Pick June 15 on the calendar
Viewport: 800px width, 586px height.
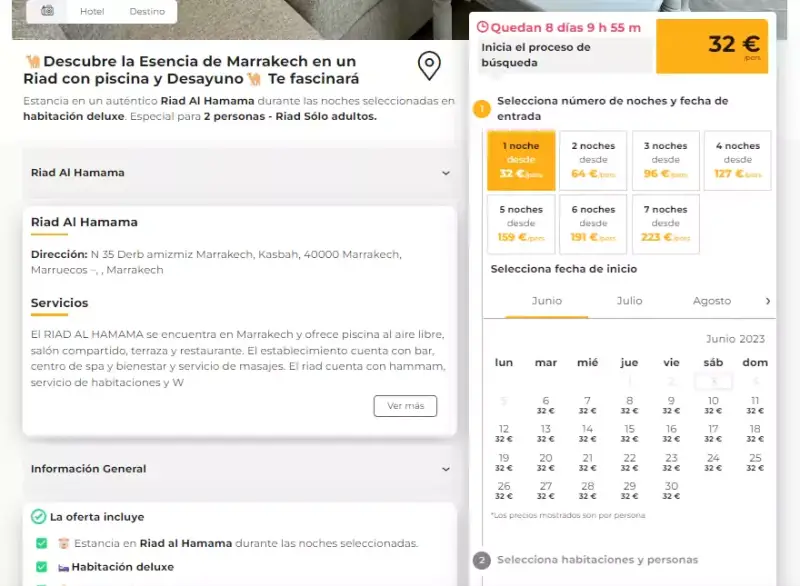click(x=630, y=433)
